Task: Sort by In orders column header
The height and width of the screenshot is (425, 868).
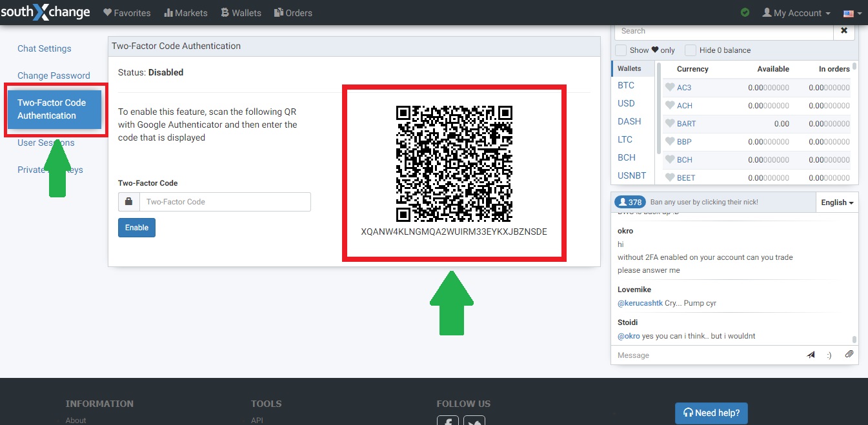Action: (x=834, y=69)
